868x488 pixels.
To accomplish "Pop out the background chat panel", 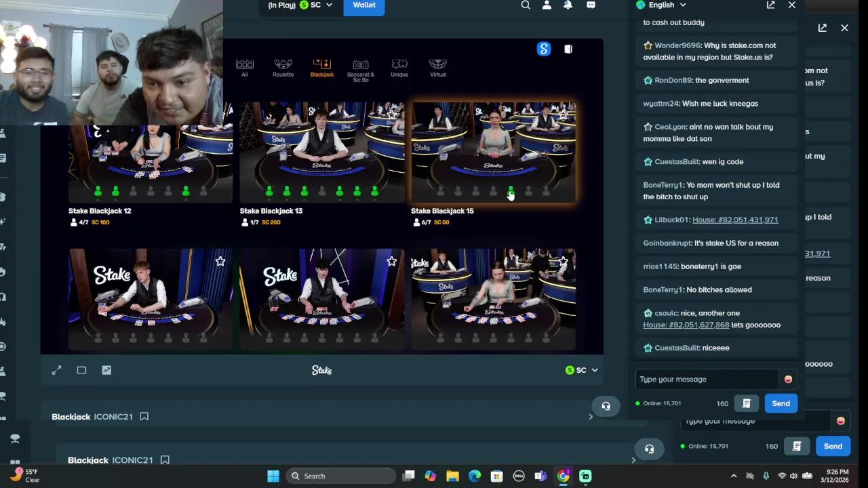I will tap(822, 28).
